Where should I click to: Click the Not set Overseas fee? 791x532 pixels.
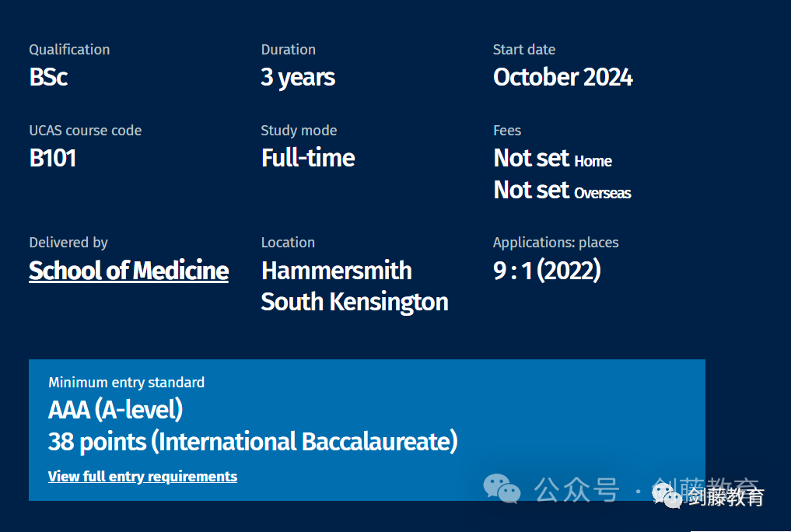[562, 191]
